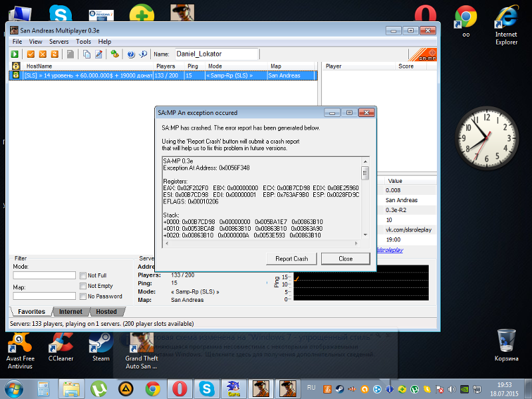Click the About info bubble toolbar icon
The height and width of the screenshot is (399, 532).
click(143, 55)
